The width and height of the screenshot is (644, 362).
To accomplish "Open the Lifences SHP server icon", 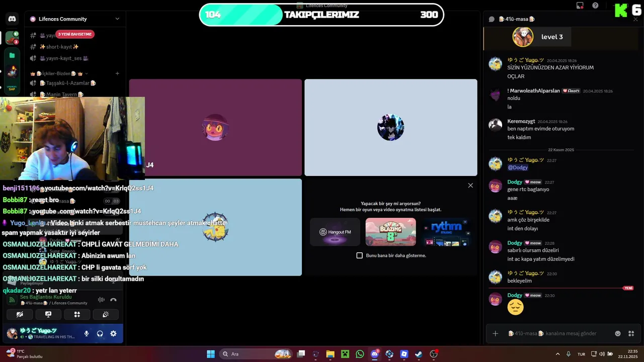I will [12, 88].
